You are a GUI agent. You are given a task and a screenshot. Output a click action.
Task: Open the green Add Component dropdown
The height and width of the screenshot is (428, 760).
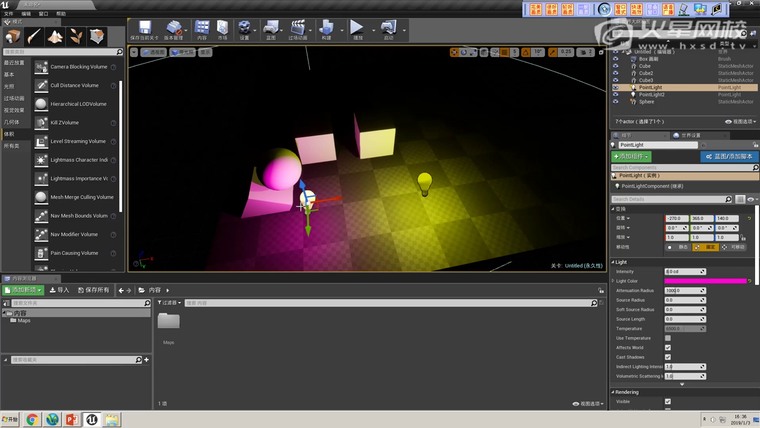(631, 156)
